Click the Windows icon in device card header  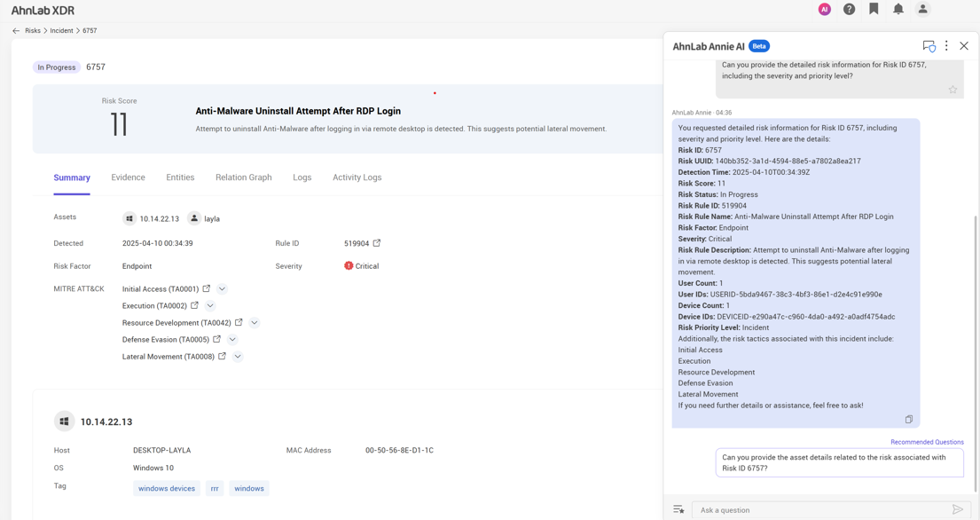point(64,422)
